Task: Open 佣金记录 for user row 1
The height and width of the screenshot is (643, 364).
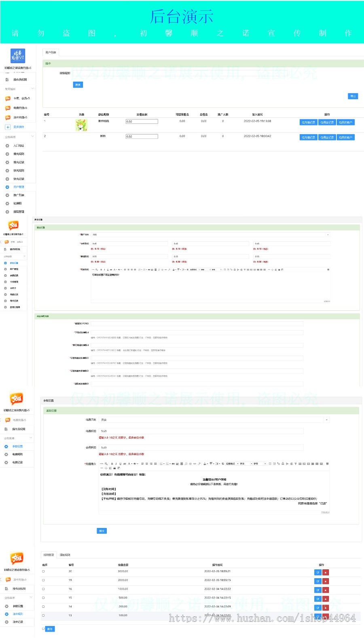Action: tap(327, 122)
